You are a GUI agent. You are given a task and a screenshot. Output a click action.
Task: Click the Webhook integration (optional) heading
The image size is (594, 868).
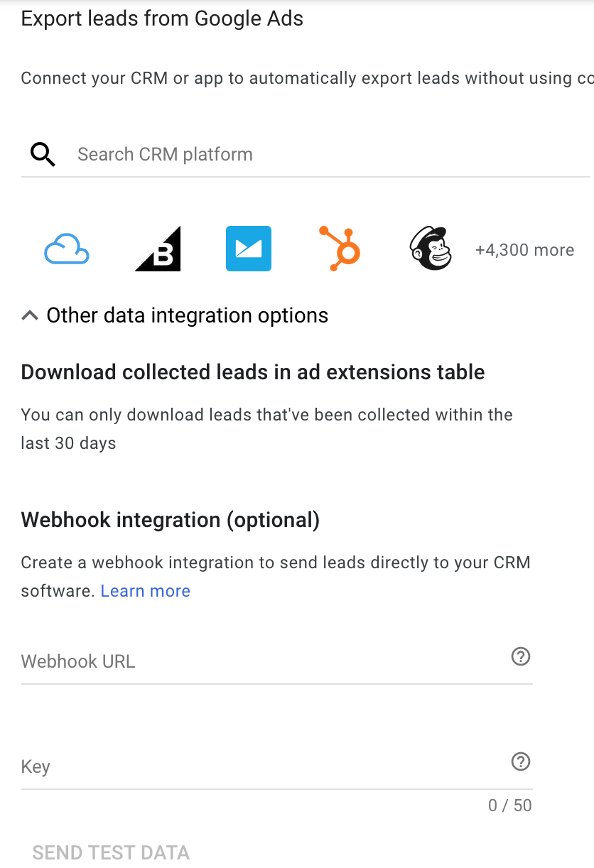click(171, 520)
